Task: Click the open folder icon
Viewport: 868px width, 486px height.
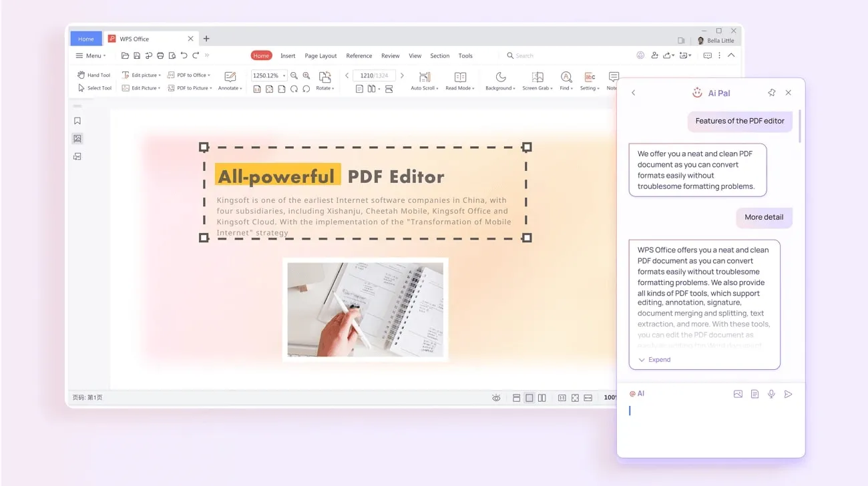Action: (125, 55)
